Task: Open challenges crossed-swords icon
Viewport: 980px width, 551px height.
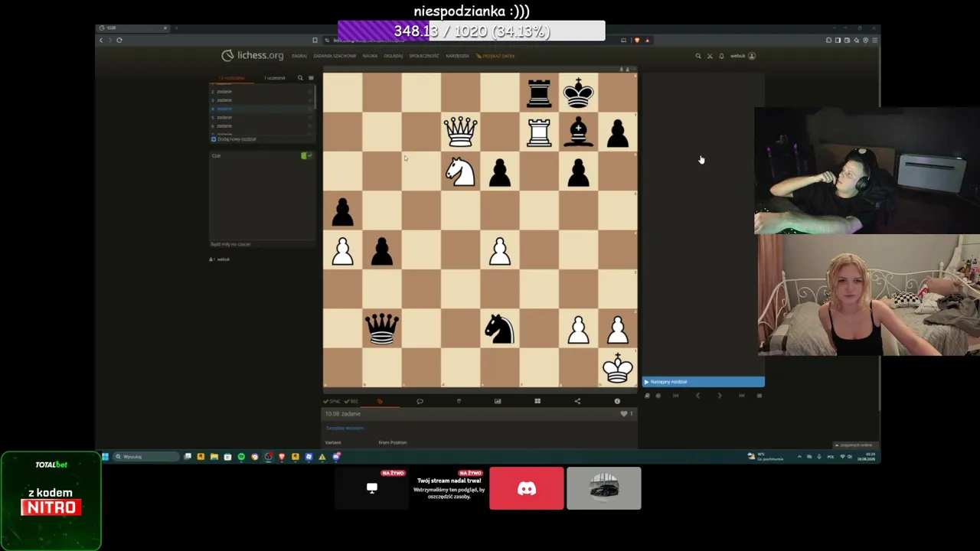Action: coord(709,56)
